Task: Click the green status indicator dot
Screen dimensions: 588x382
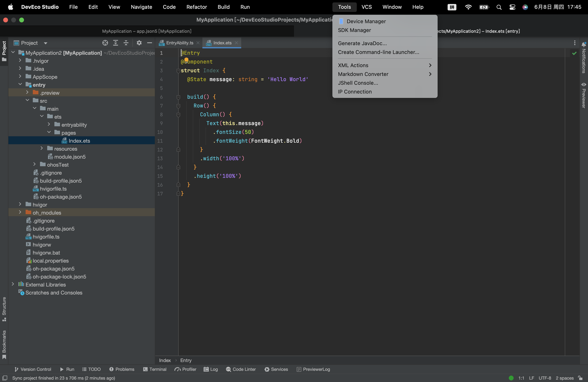Action: [511, 378]
